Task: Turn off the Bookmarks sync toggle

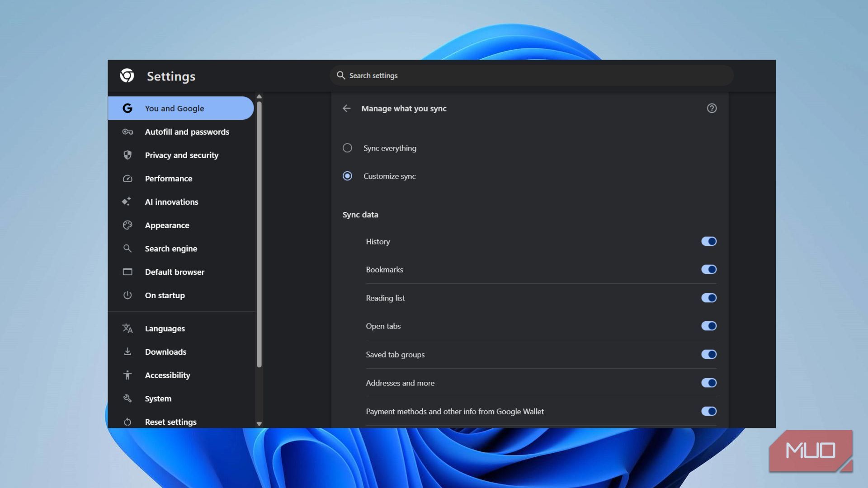Action: click(x=709, y=269)
